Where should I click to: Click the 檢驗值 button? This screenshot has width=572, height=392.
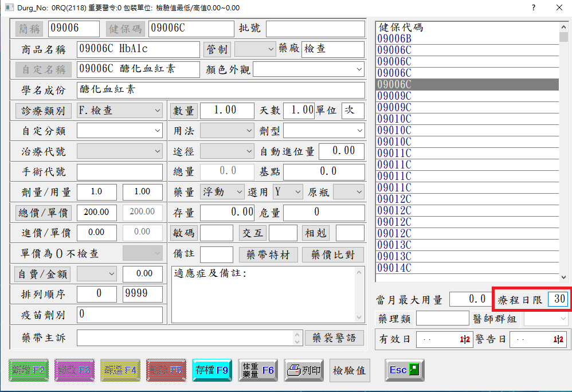(x=349, y=371)
